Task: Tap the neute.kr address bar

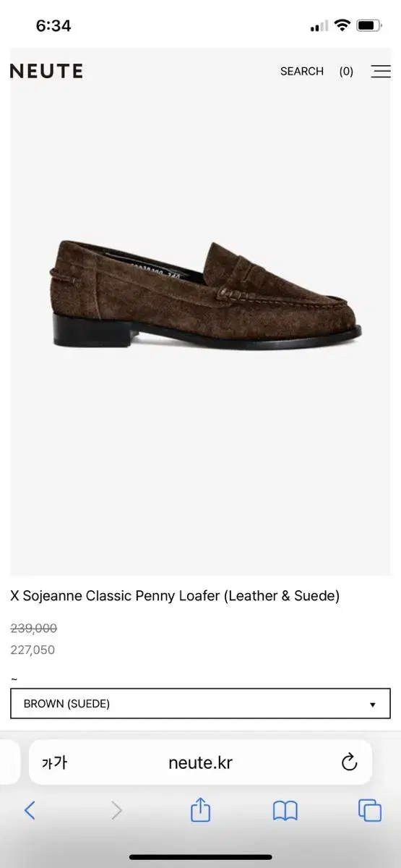Action: [200, 762]
